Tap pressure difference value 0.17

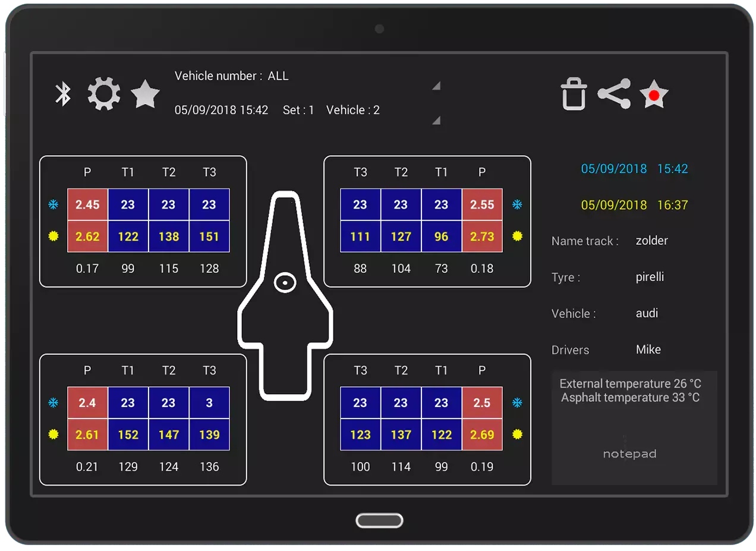click(87, 269)
